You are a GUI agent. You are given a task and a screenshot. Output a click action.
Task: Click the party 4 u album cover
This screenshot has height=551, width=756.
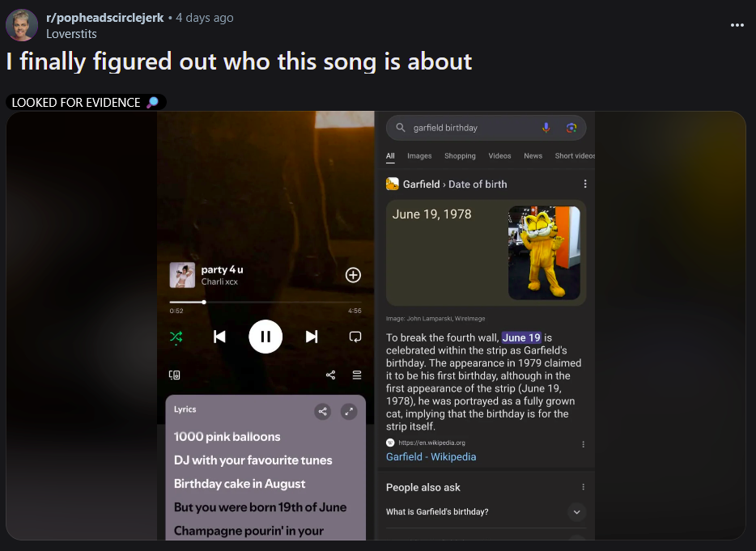coord(182,275)
